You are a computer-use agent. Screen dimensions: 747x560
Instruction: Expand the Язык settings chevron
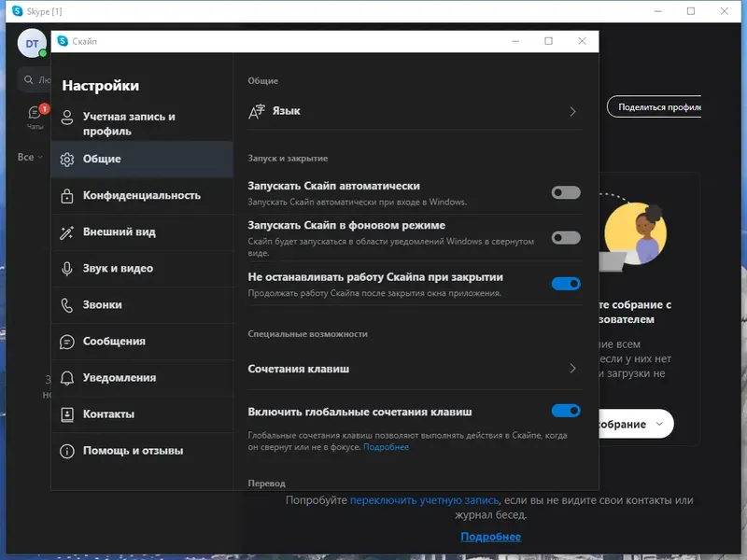pos(573,110)
